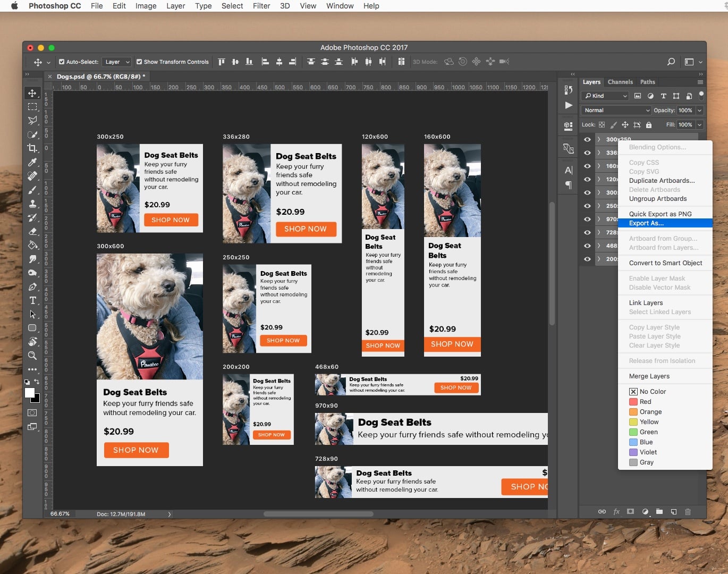The height and width of the screenshot is (574, 728).
Task: Click the filter for text layers icon
Action: tap(663, 96)
